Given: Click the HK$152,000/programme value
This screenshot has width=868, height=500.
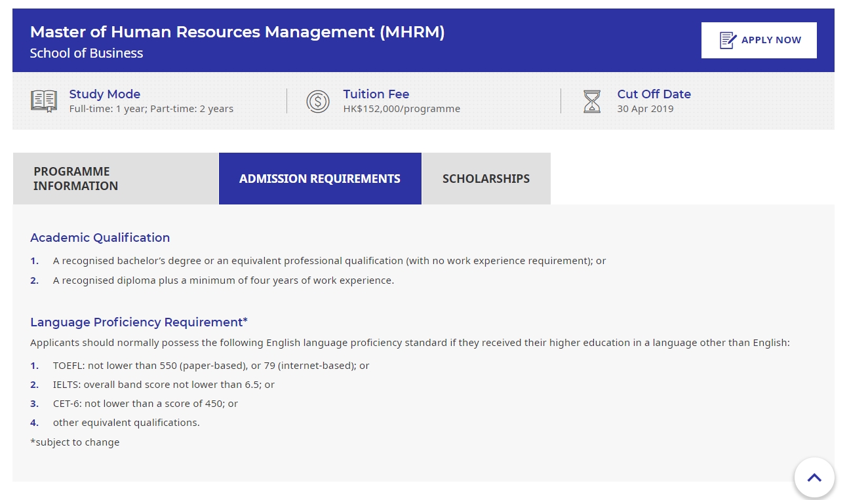Looking at the screenshot, I should pyautogui.click(x=402, y=109).
